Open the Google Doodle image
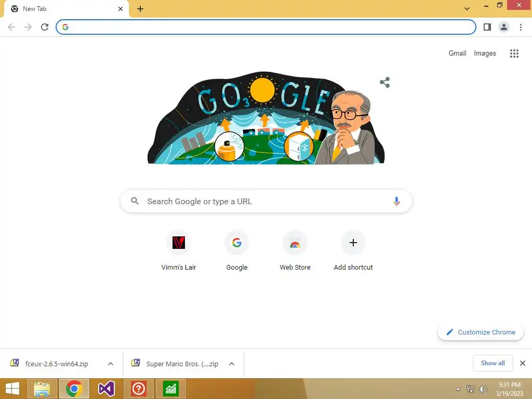532x399 pixels. (x=266, y=118)
